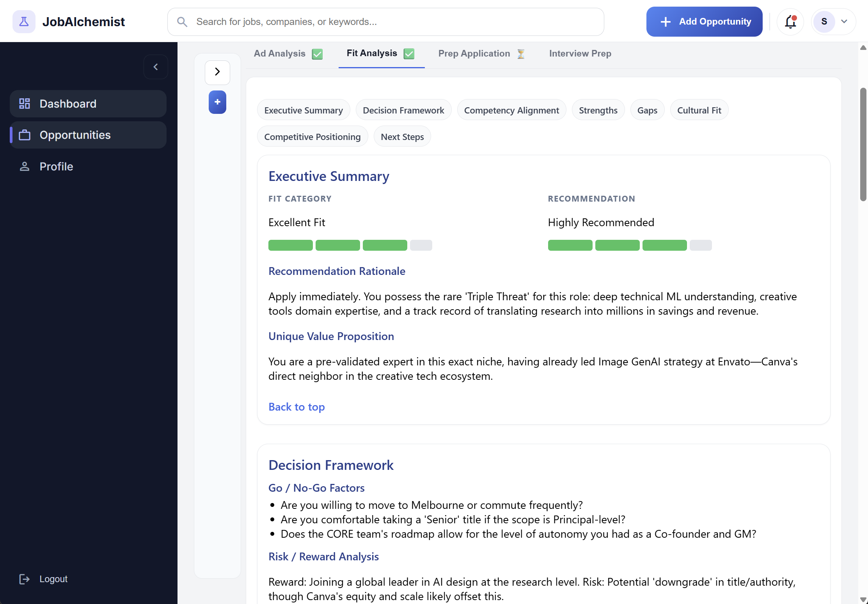The width and height of the screenshot is (868, 604).
Task: Click the Logout arrow icon
Action: click(x=25, y=579)
